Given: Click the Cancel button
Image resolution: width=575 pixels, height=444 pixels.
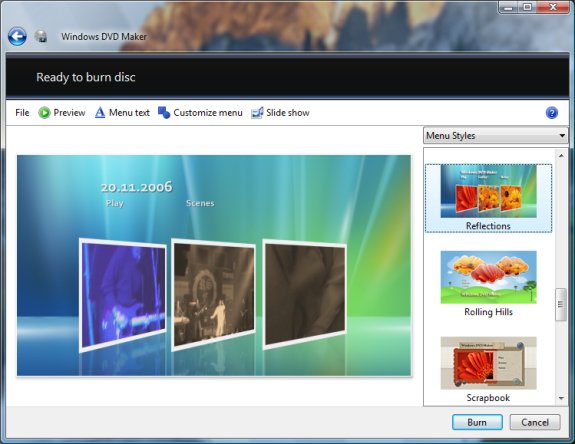Looking at the screenshot, I should tap(535, 422).
